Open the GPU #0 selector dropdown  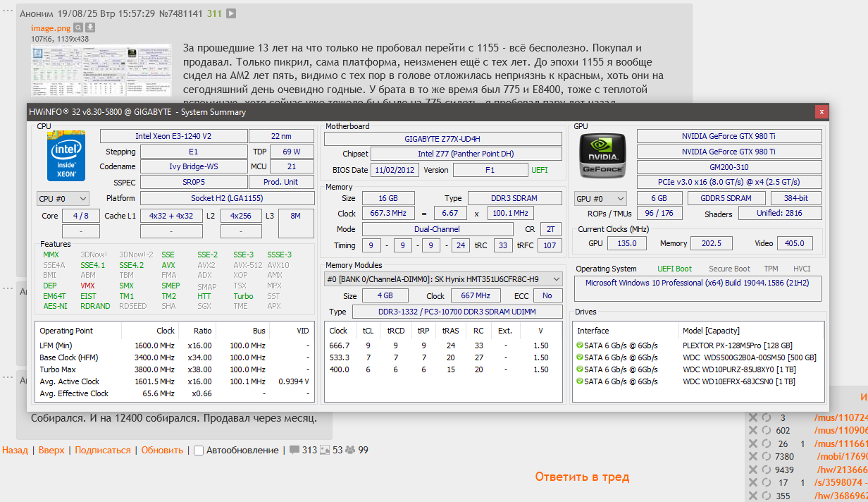(x=600, y=199)
